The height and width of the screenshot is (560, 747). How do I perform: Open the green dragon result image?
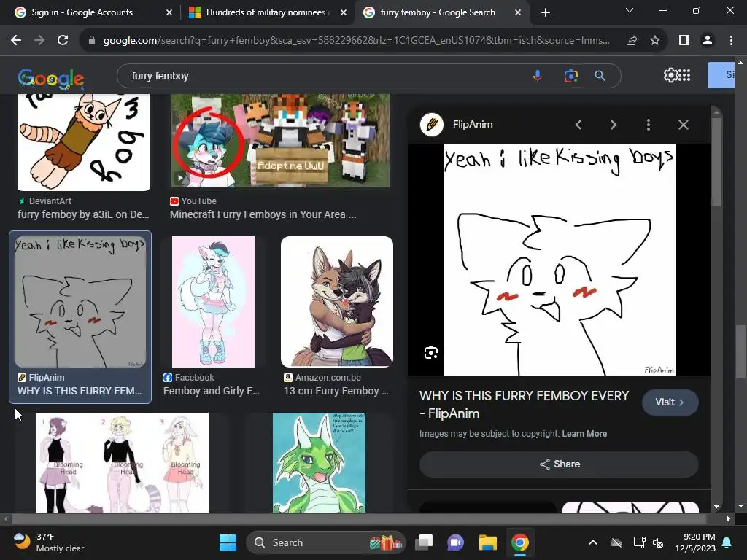tap(320, 462)
